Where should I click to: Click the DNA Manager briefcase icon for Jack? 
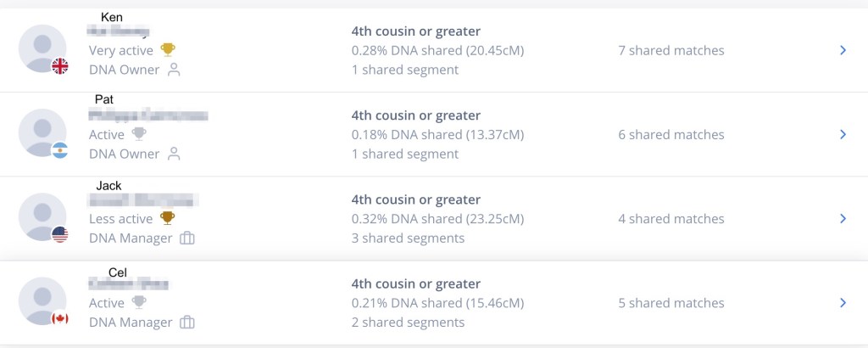pos(187,239)
